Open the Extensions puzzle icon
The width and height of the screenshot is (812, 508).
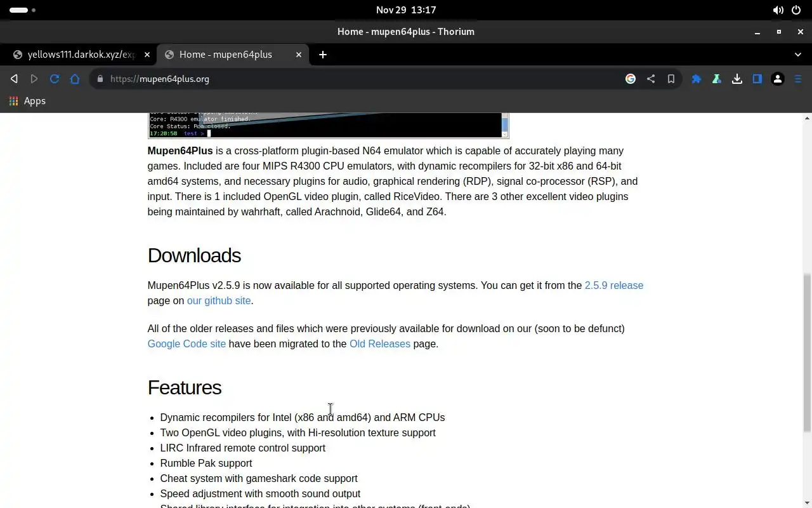pos(697,79)
